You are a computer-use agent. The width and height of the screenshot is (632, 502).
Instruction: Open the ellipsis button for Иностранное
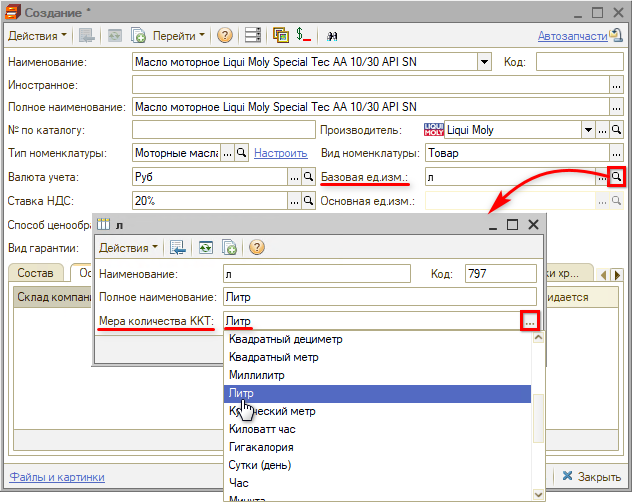tap(616, 85)
